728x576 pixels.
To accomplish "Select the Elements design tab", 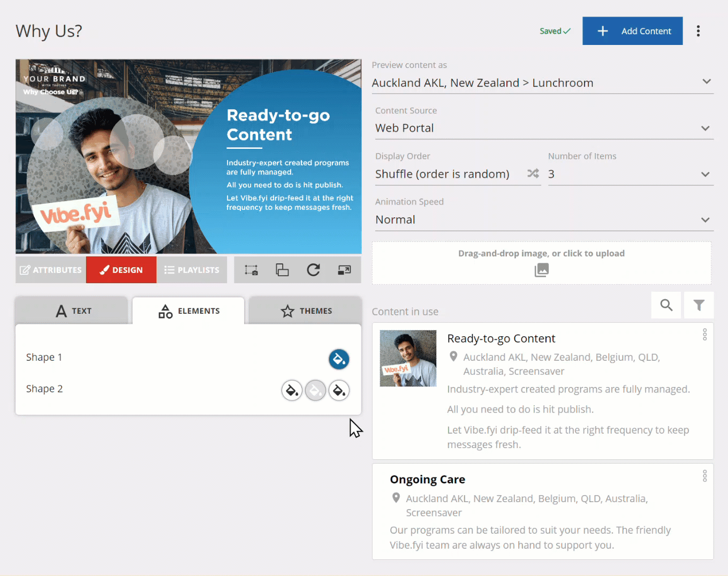I will [188, 310].
